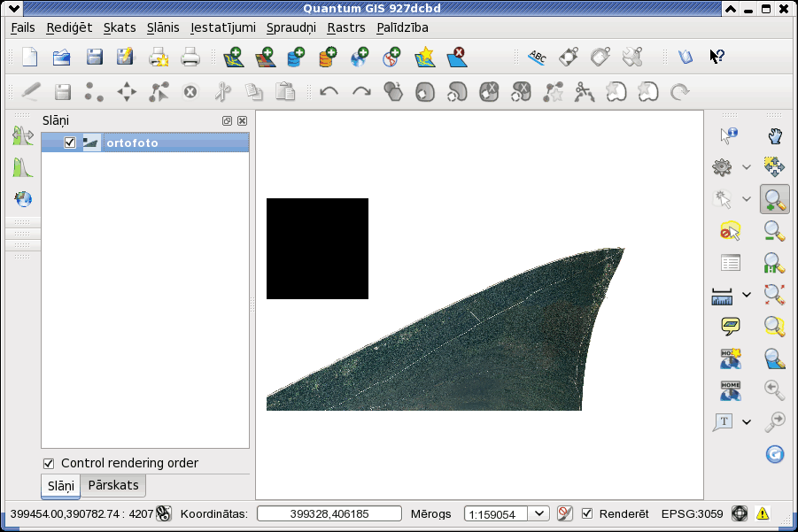Open the attribute table icon
The height and width of the screenshot is (532, 798).
click(x=731, y=263)
